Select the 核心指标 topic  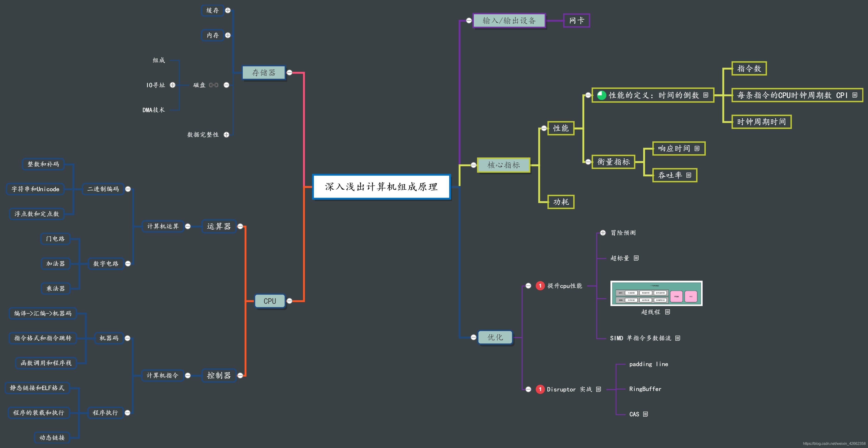(x=504, y=165)
